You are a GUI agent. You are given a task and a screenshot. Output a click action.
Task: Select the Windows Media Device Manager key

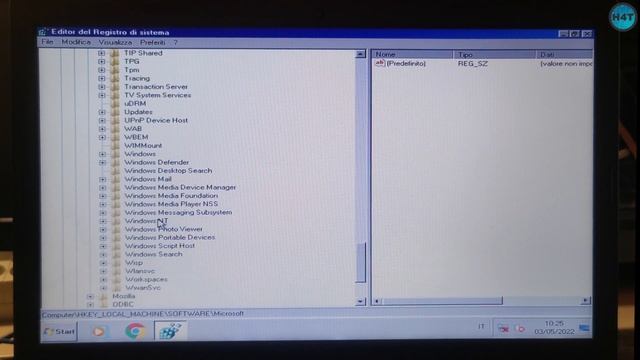pos(180,187)
